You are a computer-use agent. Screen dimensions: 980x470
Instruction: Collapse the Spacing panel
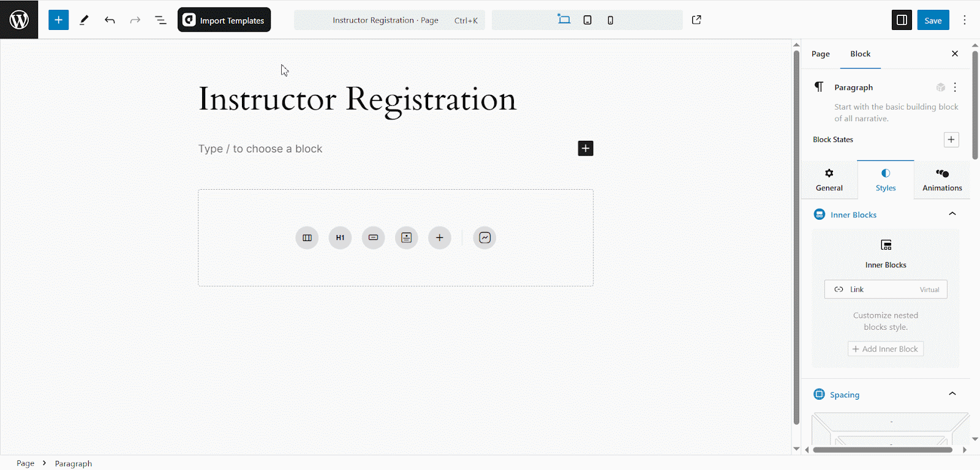952,394
